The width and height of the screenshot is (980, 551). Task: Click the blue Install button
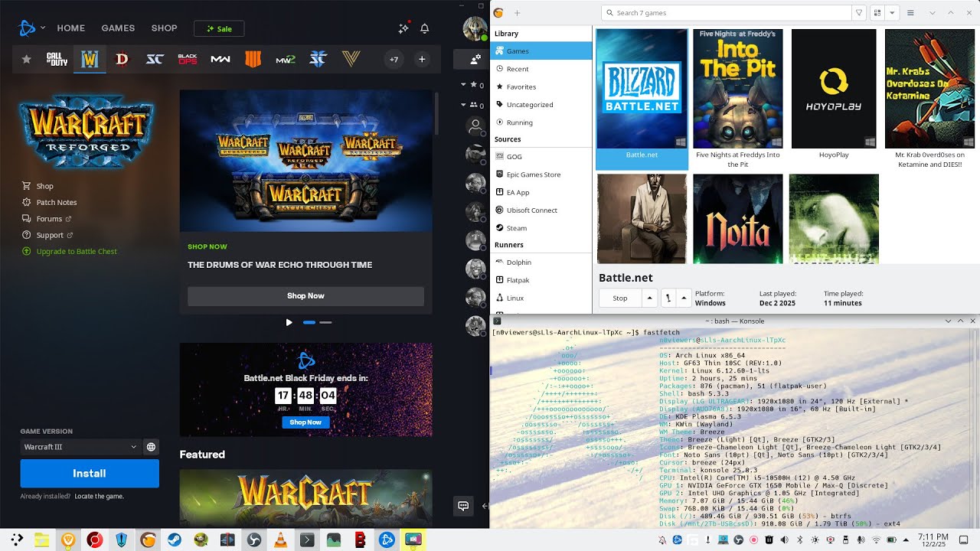90,474
